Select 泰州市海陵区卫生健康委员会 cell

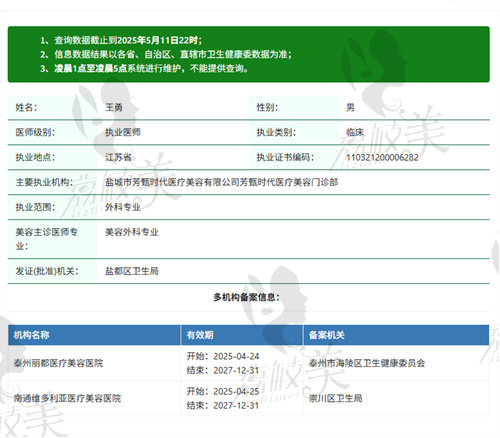pos(367,363)
